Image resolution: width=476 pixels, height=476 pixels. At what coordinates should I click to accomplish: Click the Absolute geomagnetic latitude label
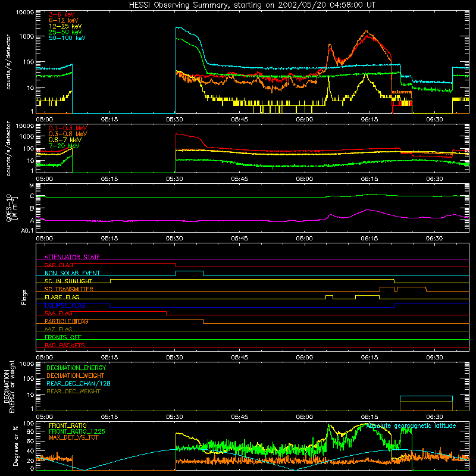411,426
